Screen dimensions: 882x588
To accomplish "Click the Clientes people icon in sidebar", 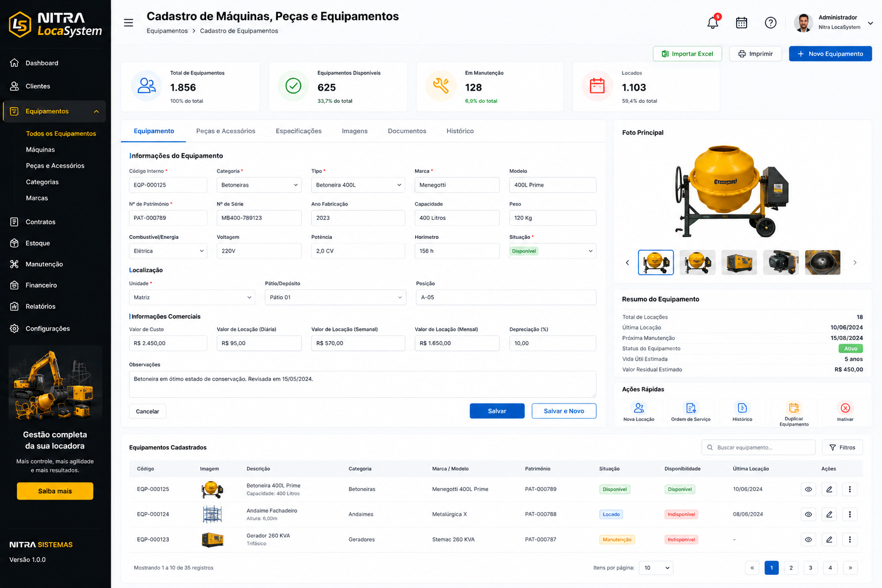I will click(14, 86).
